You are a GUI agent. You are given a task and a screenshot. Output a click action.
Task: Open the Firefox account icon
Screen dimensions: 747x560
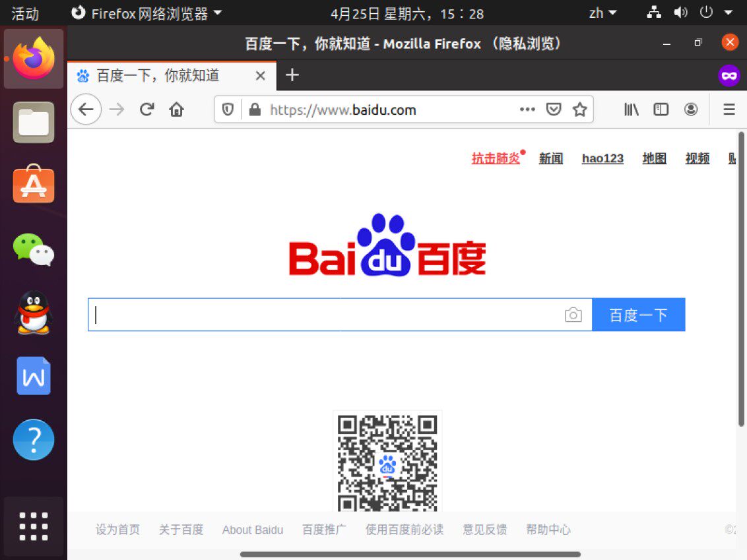691,109
